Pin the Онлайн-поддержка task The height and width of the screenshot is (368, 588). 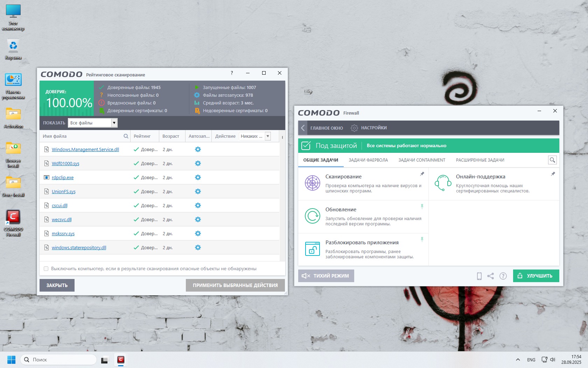[x=553, y=174]
